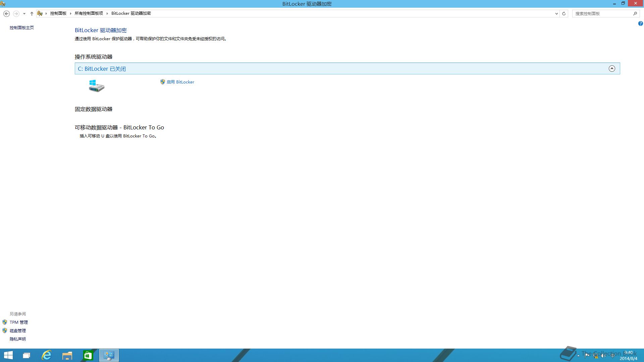Viewport: 644px width, 362px height.
Task: Click BitLocker 驱动器加密 breadcrumb
Action: pos(131,13)
